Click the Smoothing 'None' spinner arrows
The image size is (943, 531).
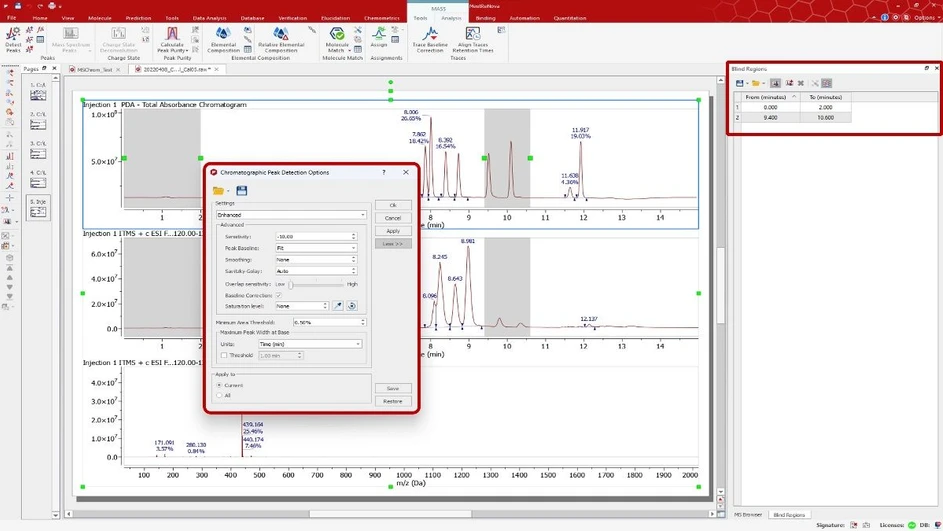coord(354,260)
